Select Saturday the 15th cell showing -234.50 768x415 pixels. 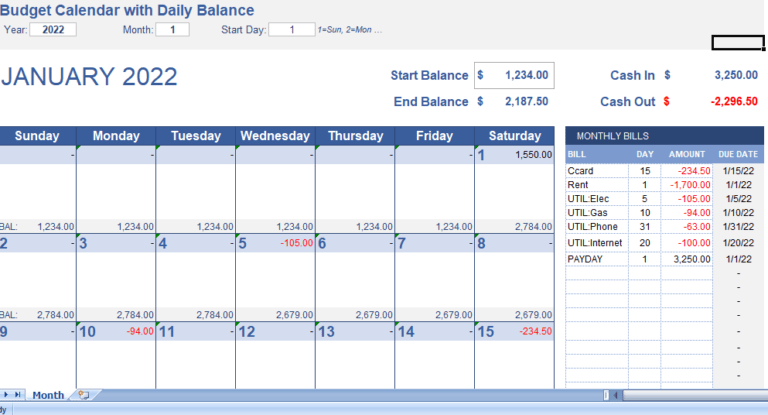pos(514,332)
